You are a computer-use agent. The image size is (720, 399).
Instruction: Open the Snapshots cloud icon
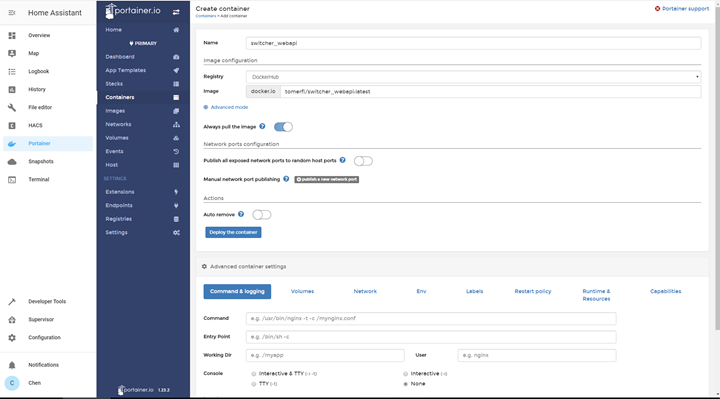click(x=12, y=162)
